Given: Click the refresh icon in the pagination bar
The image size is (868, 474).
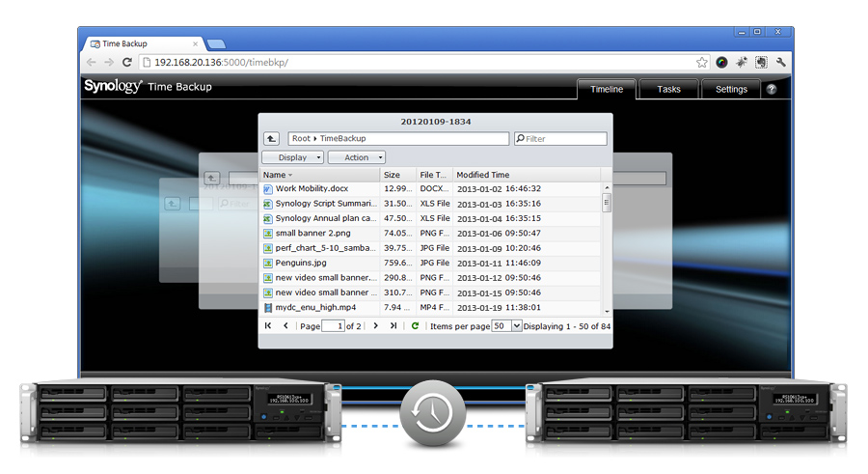Looking at the screenshot, I should (415, 326).
